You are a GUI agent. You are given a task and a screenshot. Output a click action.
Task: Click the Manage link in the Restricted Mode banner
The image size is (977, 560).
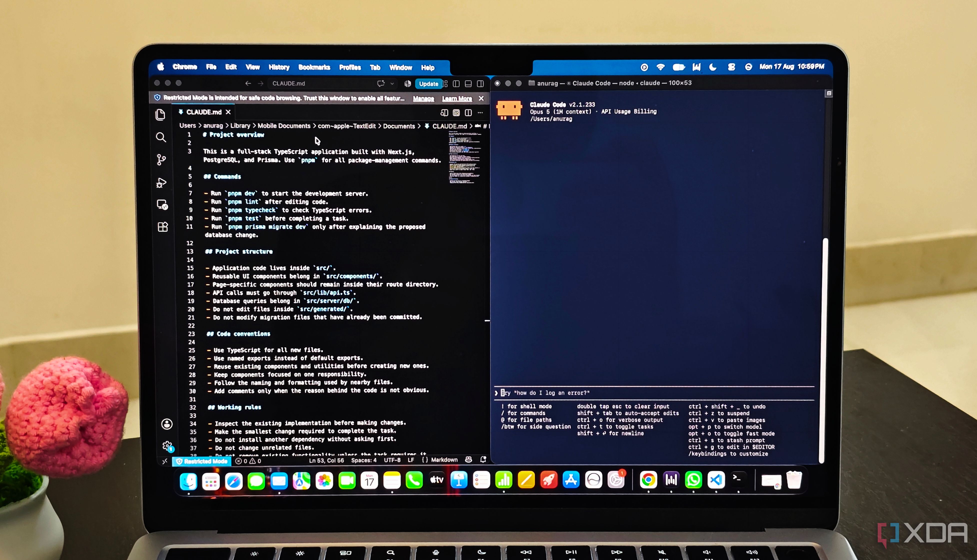point(423,98)
